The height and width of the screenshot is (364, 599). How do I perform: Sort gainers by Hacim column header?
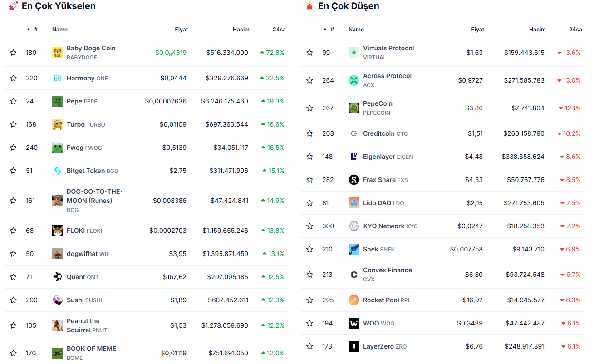click(x=241, y=30)
